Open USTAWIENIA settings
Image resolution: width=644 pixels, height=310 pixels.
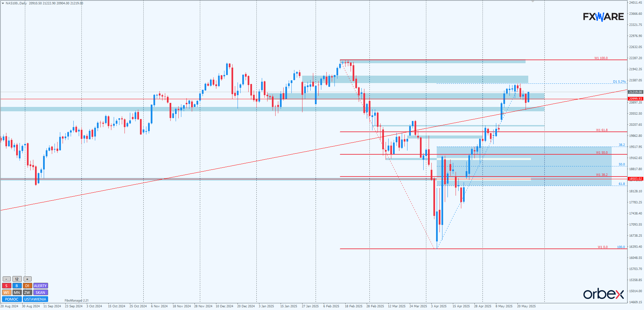(35, 299)
